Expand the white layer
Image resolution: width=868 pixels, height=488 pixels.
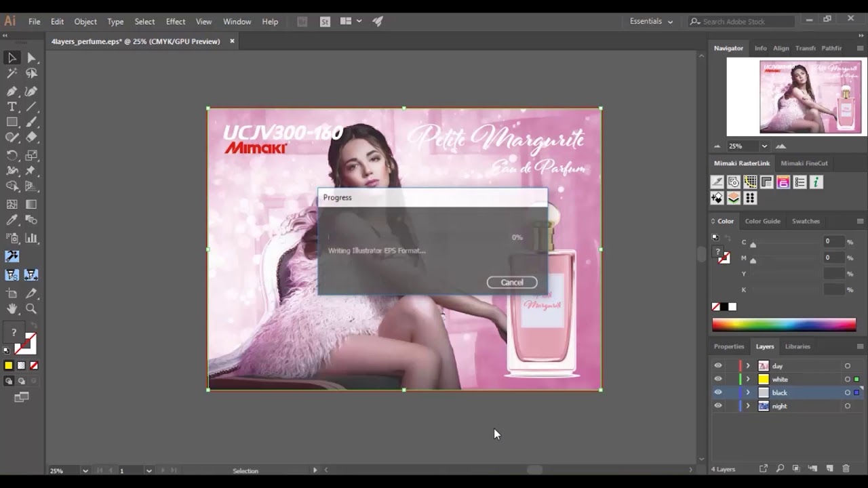click(748, 379)
